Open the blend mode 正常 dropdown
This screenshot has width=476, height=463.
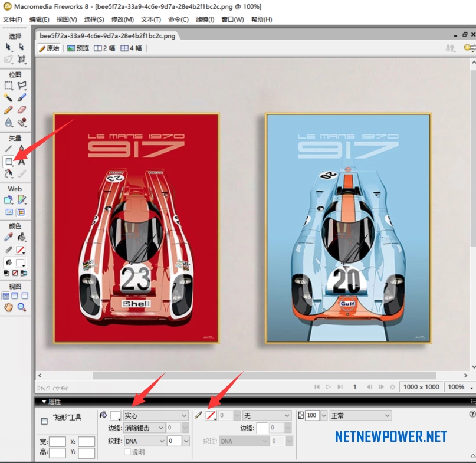(360, 415)
